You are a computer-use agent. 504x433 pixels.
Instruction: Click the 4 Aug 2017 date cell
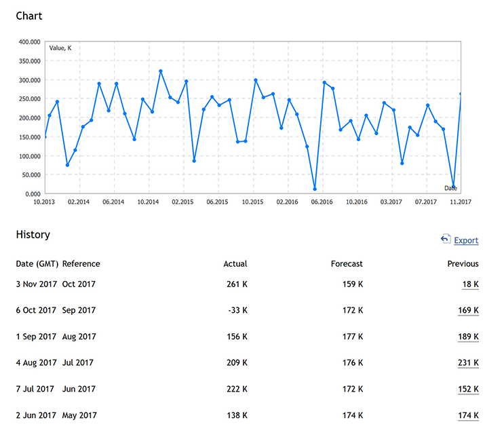click(37, 362)
